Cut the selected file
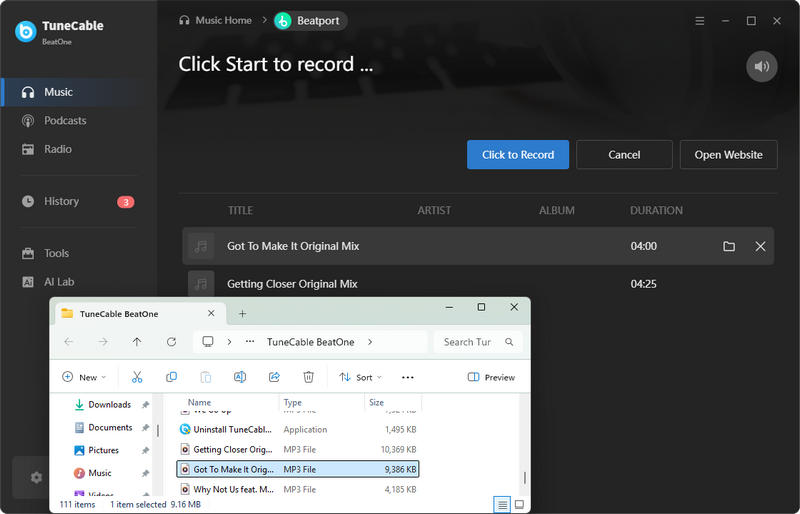Image resolution: width=800 pixels, height=514 pixels. 137,377
